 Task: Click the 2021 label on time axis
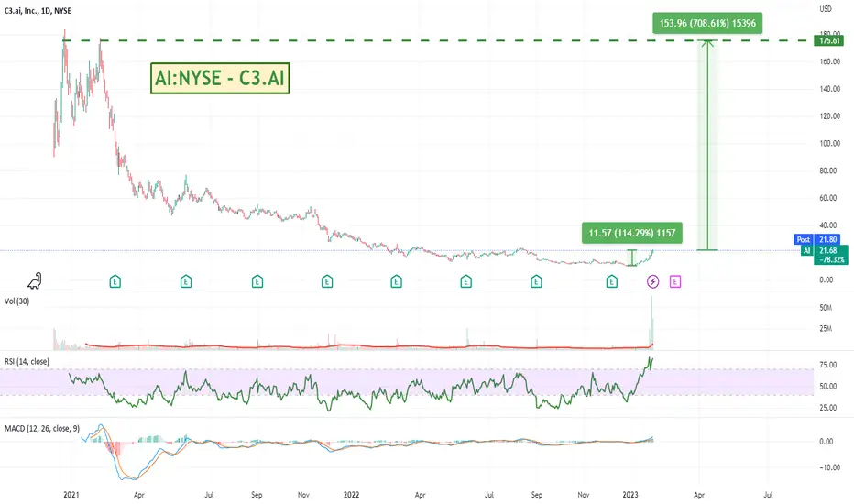pyautogui.click(x=71, y=495)
